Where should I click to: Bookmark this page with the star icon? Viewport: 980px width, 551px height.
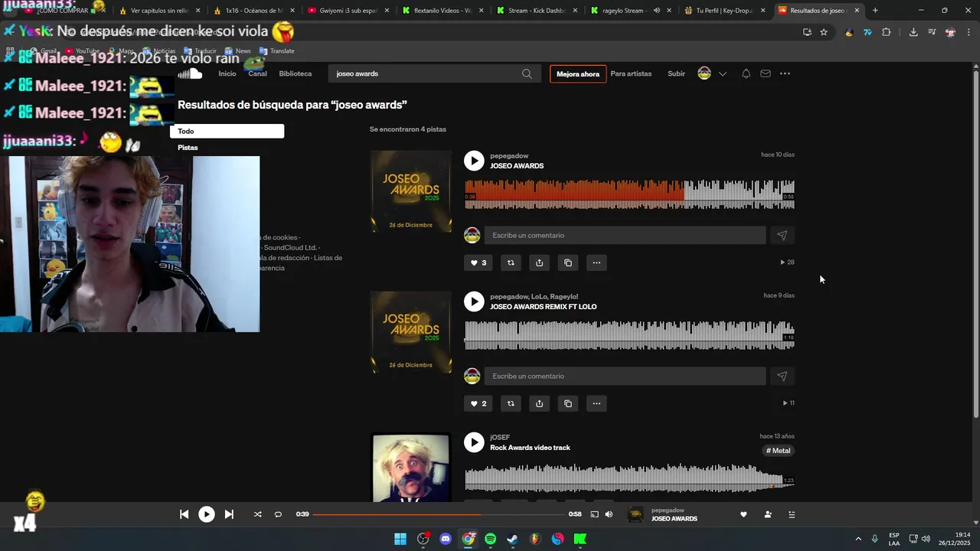pos(824,32)
